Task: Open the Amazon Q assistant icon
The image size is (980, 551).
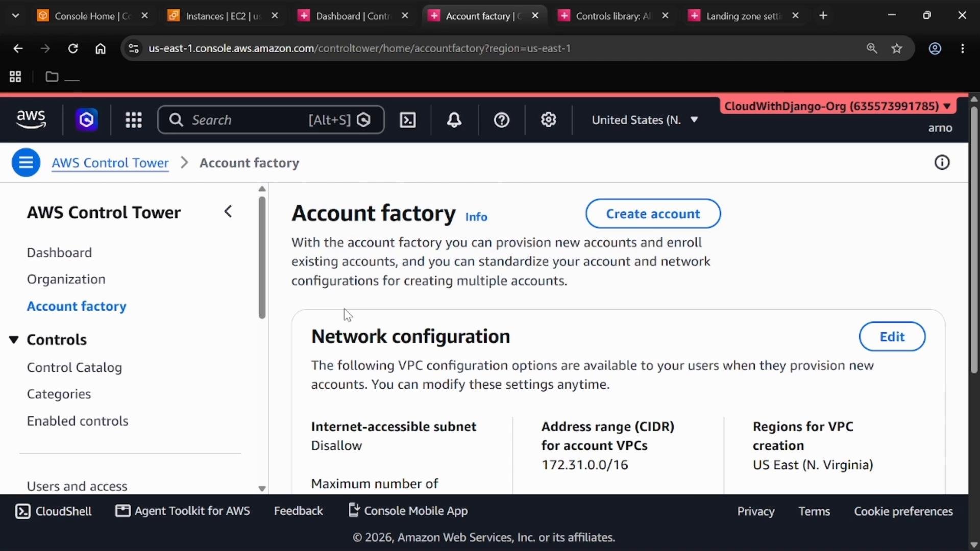Action: pos(87,120)
